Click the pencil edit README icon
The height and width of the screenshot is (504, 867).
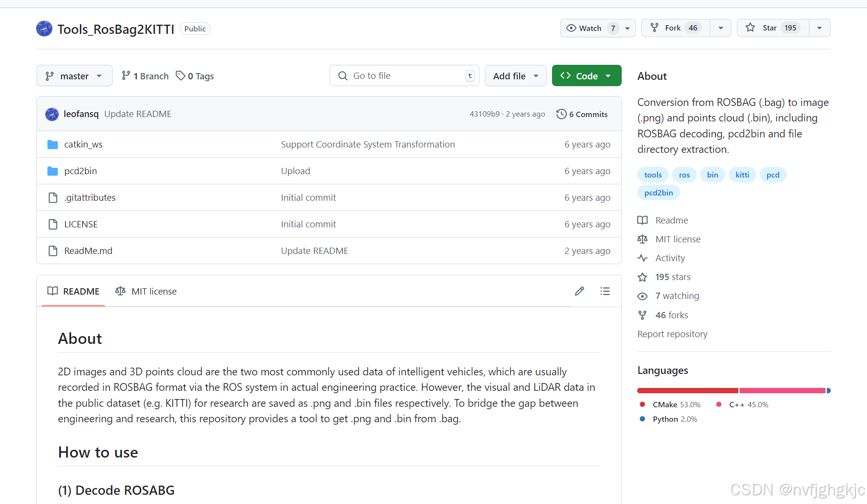580,291
